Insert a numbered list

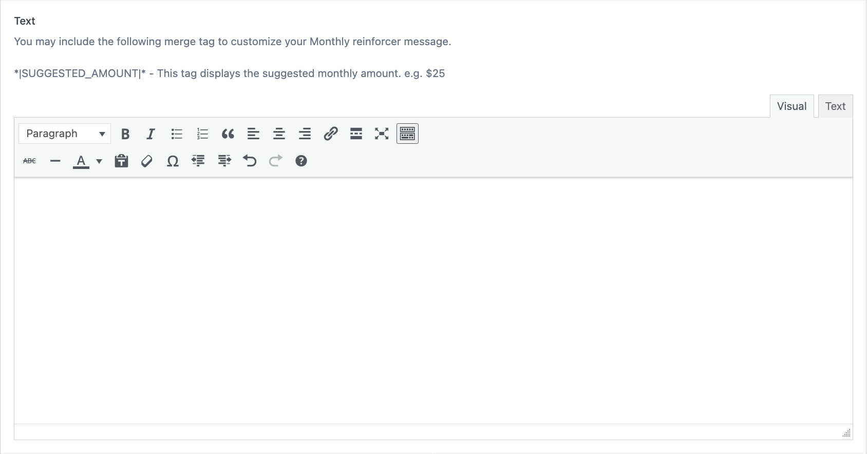tap(202, 134)
